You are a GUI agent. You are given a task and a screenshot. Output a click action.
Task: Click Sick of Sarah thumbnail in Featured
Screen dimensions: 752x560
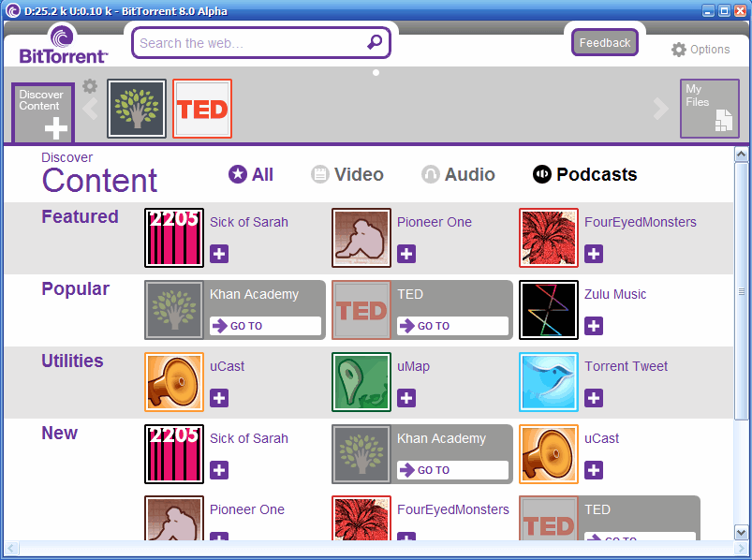click(174, 238)
